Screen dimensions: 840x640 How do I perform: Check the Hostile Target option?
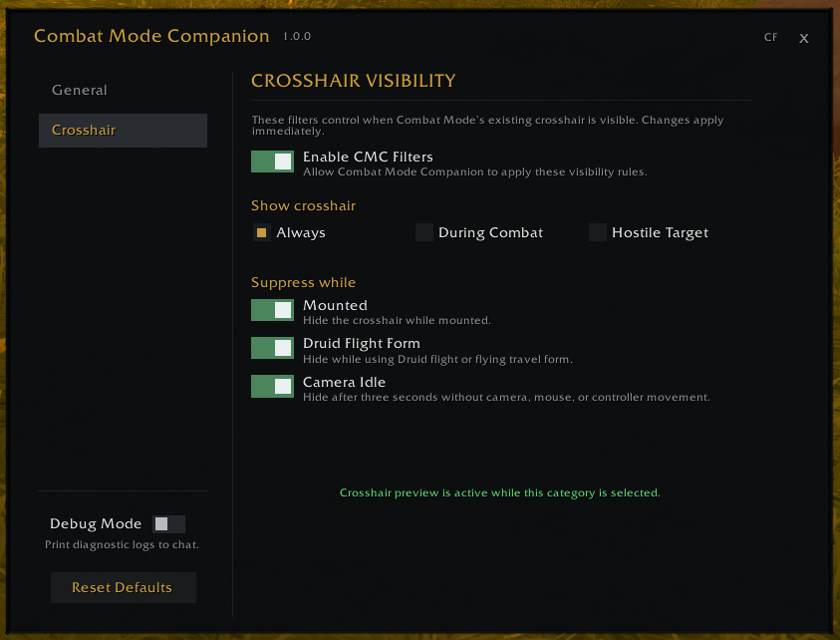pyautogui.click(x=597, y=232)
